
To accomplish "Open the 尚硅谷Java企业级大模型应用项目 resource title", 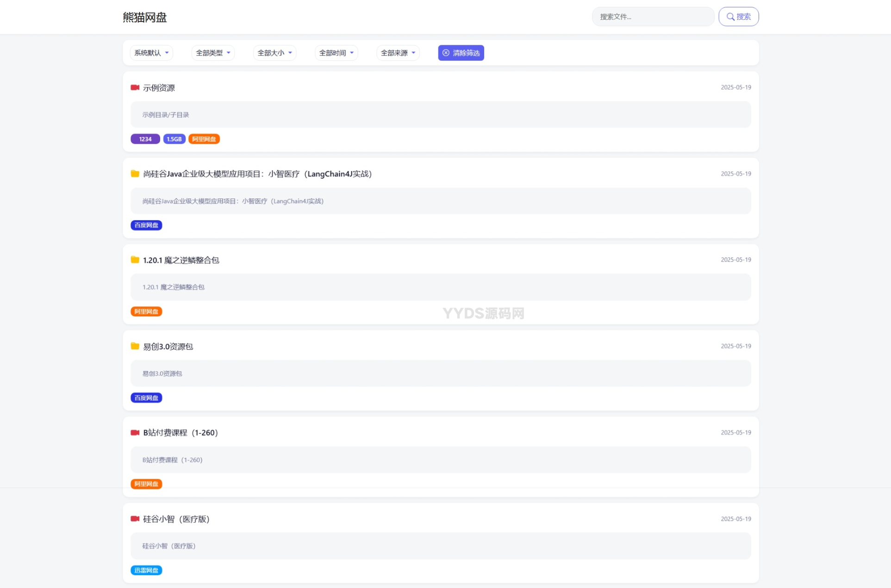I will [257, 173].
